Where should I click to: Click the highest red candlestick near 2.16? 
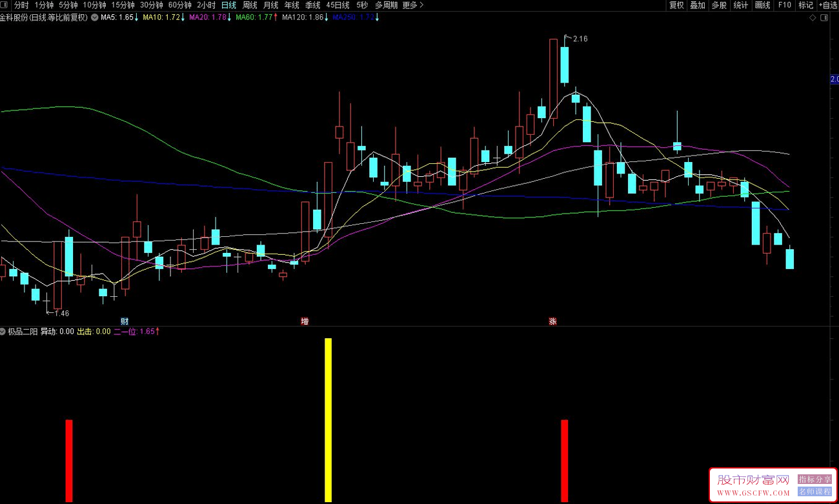[553, 79]
